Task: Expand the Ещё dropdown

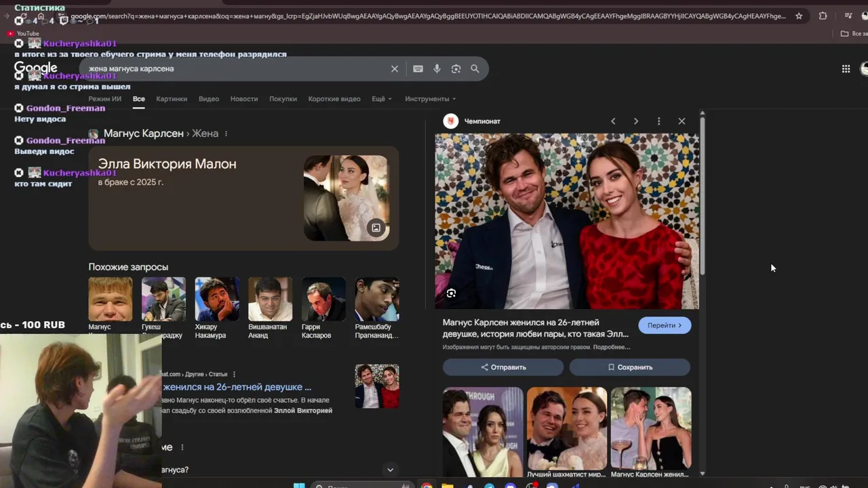Action: pyautogui.click(x=382, y=99)
